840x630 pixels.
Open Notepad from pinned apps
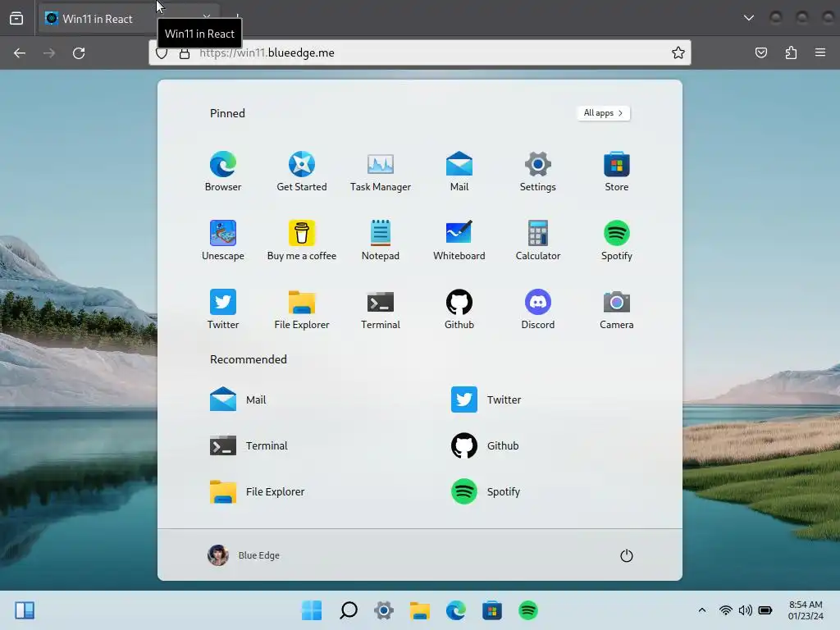(381, 240)
